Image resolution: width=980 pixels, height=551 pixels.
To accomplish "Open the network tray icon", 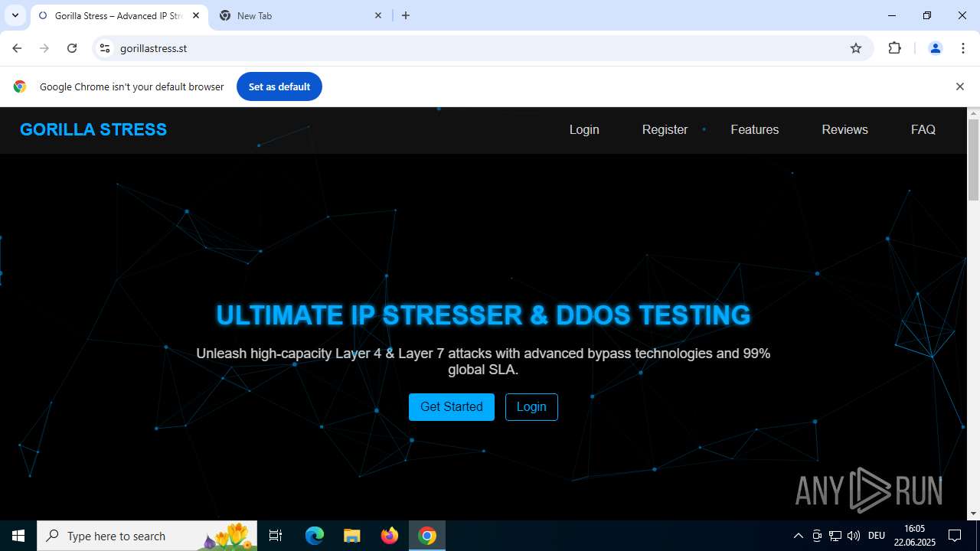I will click(x=835, y=536).
